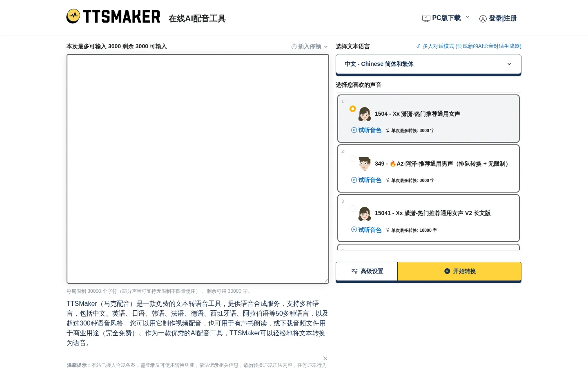588x368 pixels.
Task: Open the 多人对话模式 dialogue generator link
Action: 472,46
